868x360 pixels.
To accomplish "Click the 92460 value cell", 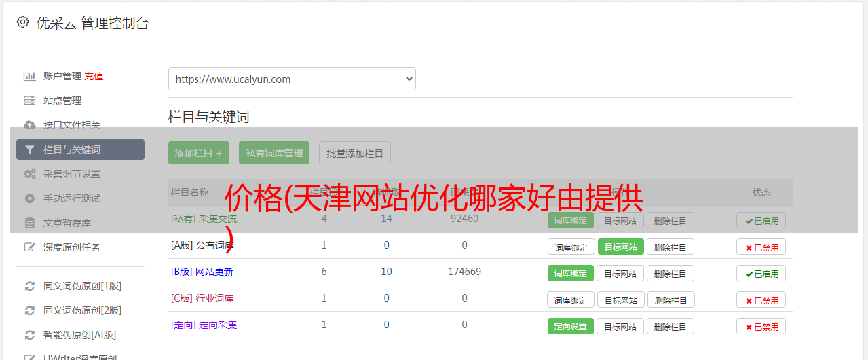I will pos(464,219).
